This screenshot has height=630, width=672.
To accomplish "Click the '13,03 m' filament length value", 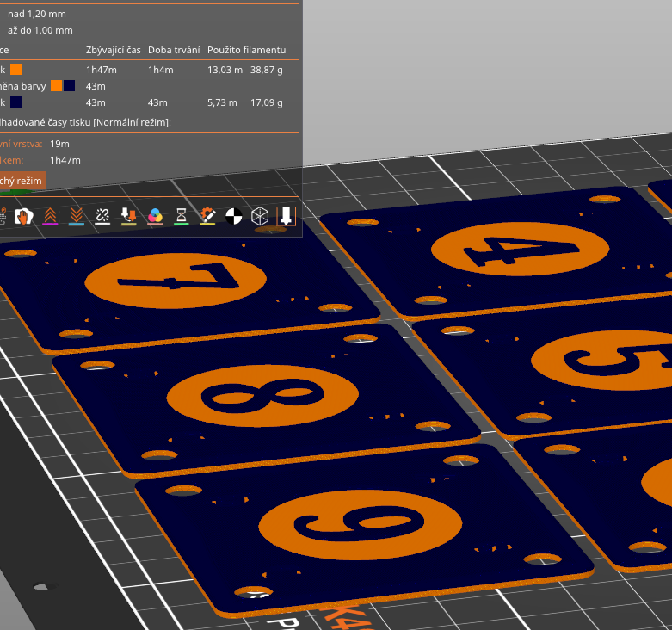I will tap(225, 70).
